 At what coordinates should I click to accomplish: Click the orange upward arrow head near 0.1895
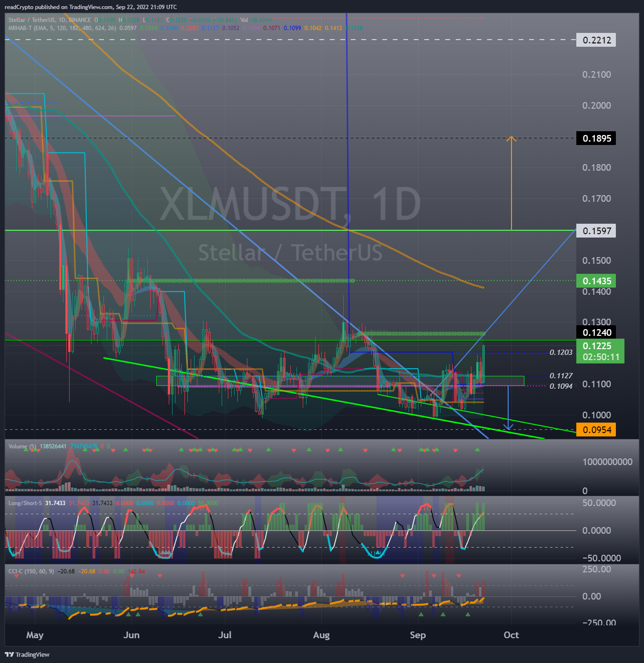(x=511, y=139)
